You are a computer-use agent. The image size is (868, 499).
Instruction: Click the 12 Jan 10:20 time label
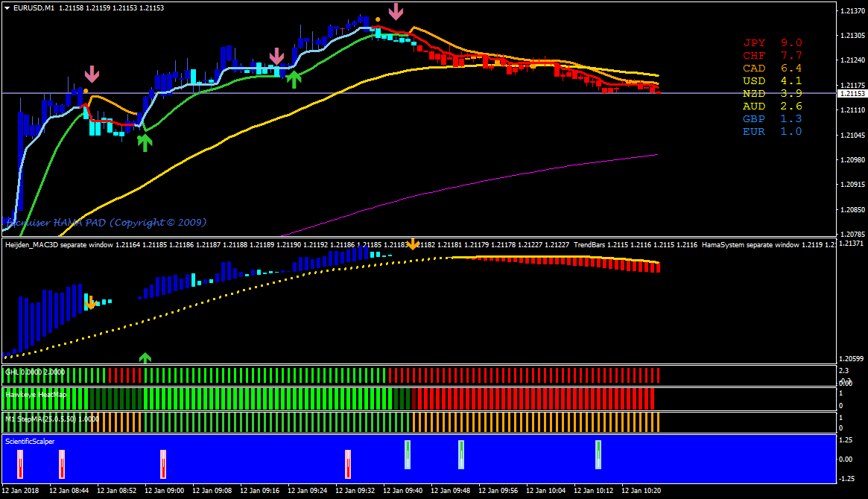tap(641, 490)
